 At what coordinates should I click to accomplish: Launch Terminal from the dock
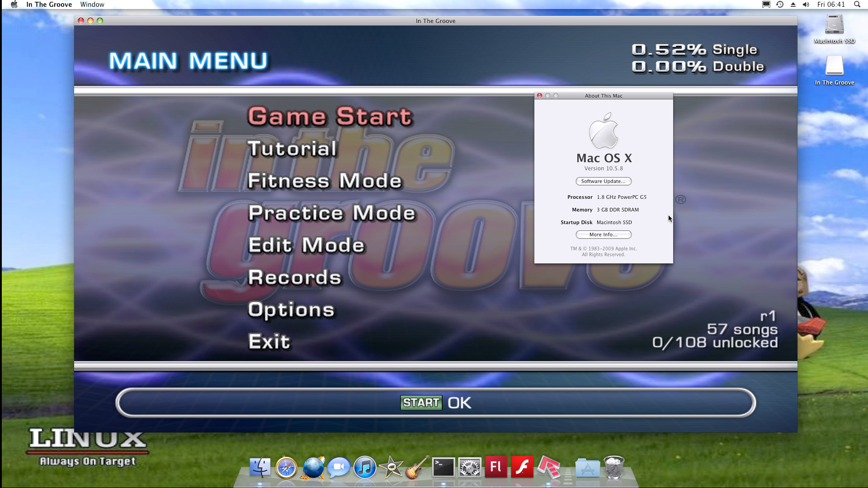[443, 468]
